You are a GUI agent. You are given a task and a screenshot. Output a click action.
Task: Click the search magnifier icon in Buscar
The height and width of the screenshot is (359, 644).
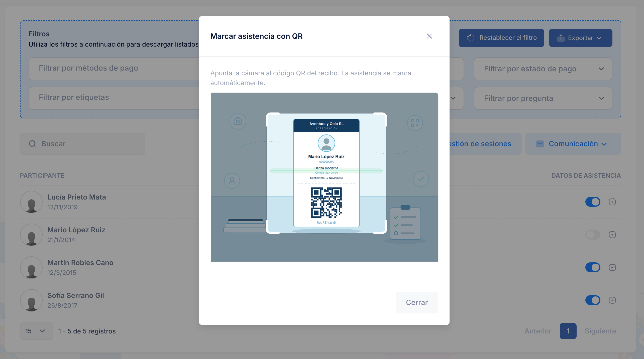pyautogui.click(x=32, y=144)
